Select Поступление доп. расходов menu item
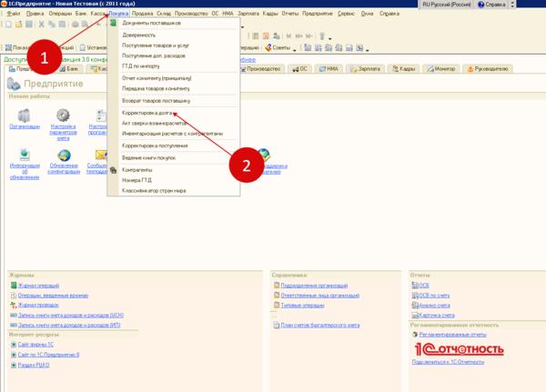 (179, 55)
